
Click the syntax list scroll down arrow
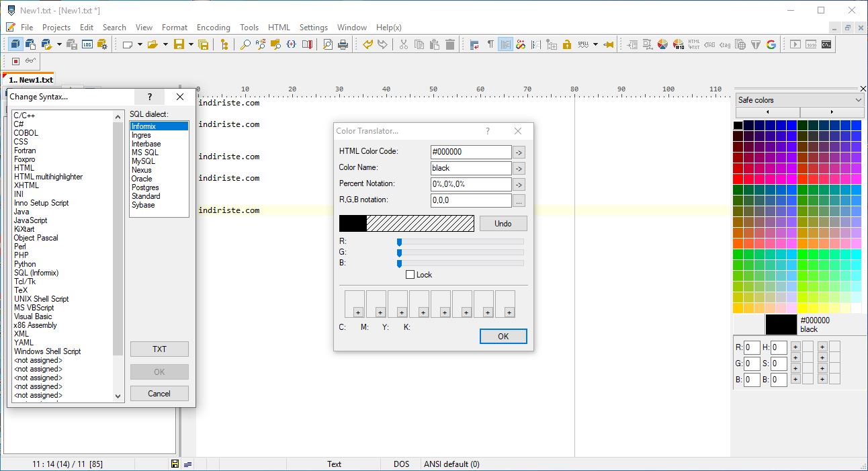(119, 396)
